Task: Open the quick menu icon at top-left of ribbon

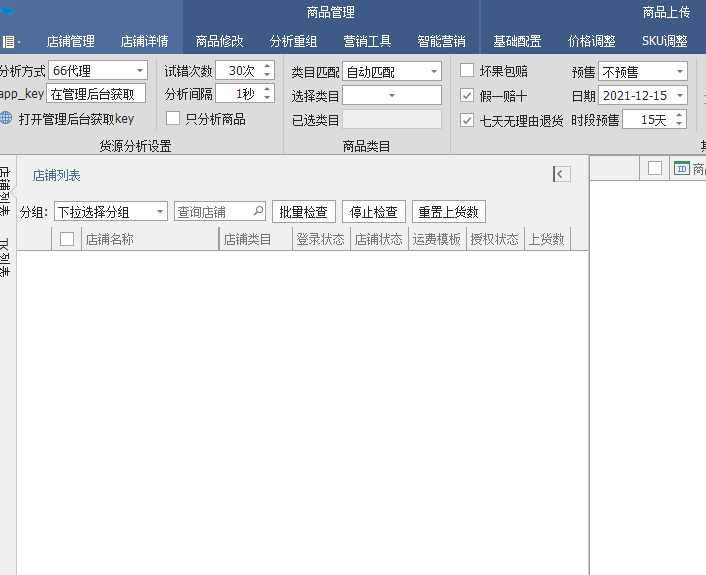Action: click(9, 42)
